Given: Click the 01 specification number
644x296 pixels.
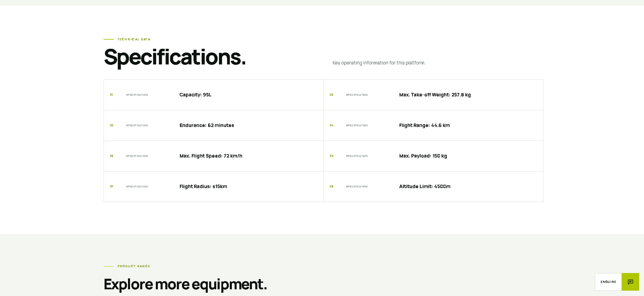Looking at the screenshot, I should coord(111,95).
